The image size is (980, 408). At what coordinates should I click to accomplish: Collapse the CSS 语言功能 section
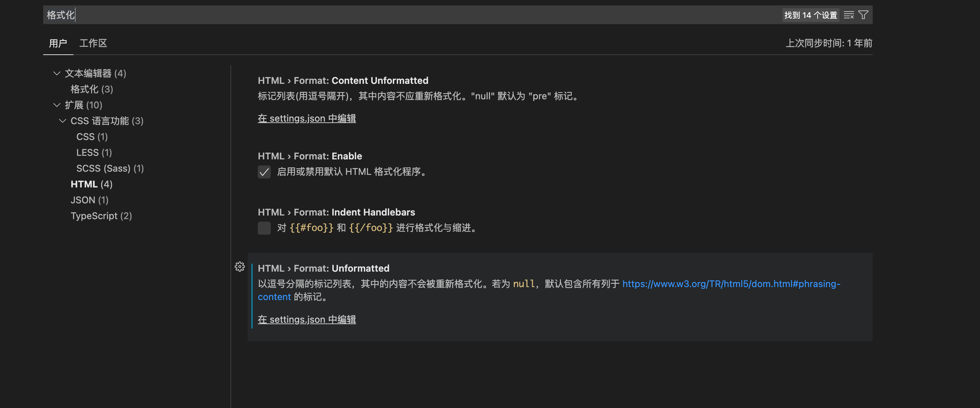tap(63, 121)
